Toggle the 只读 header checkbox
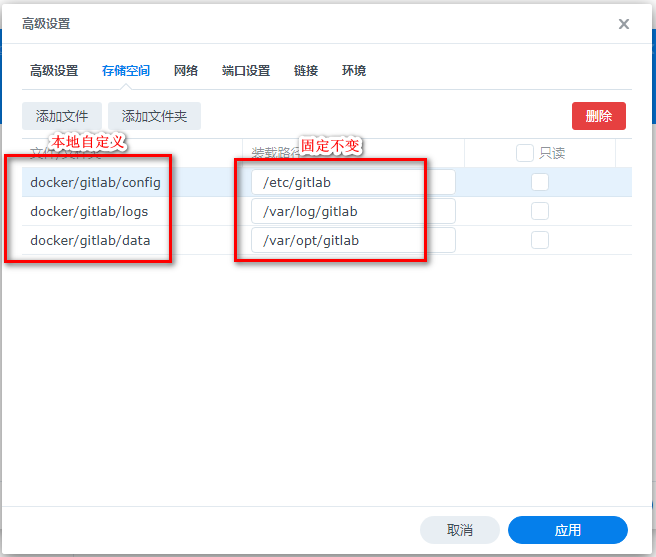The image size is (656, 557). [x=525, y=153]
